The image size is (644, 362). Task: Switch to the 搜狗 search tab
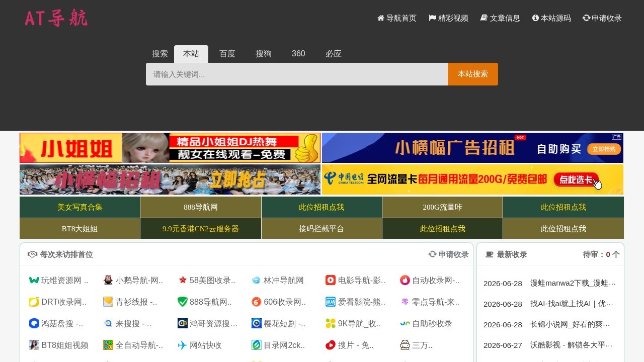(264, 54)
